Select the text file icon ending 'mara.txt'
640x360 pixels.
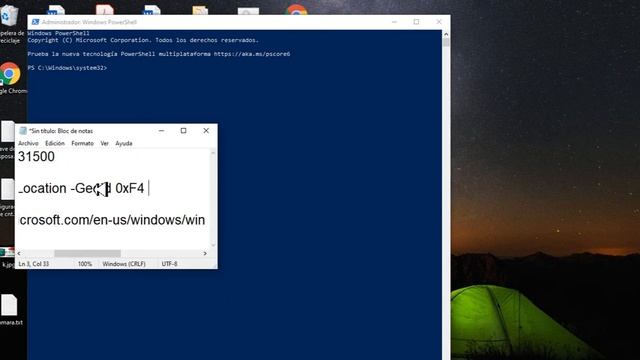coord(10,310)
